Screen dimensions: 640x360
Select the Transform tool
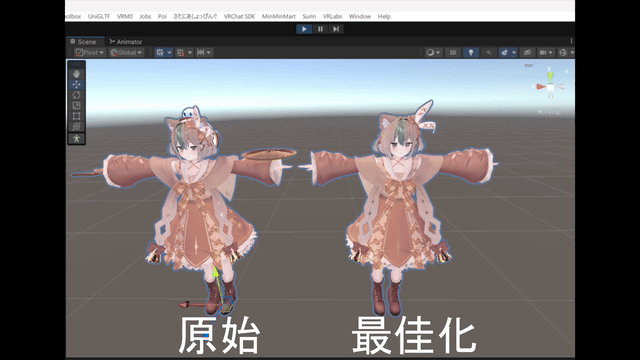76,127
